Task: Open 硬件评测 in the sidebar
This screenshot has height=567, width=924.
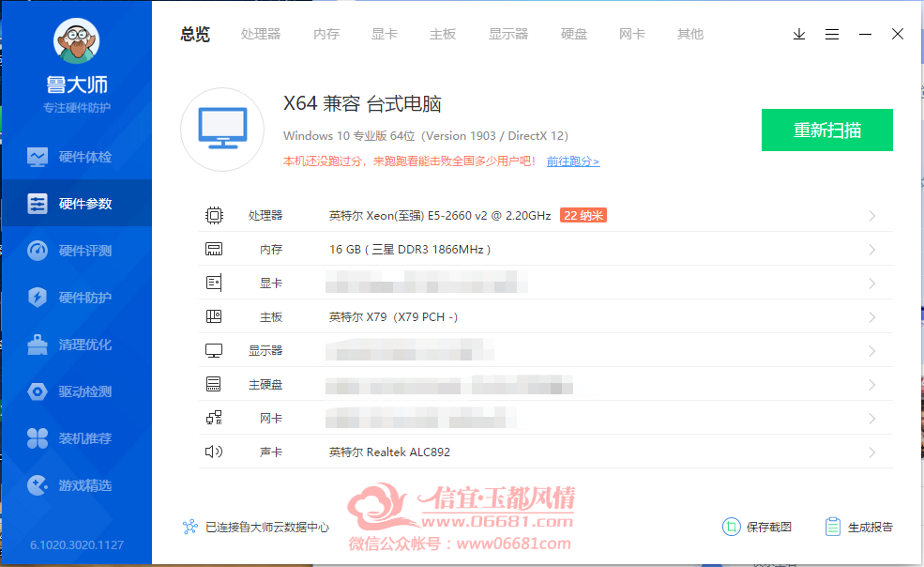Action: [77, 250]
